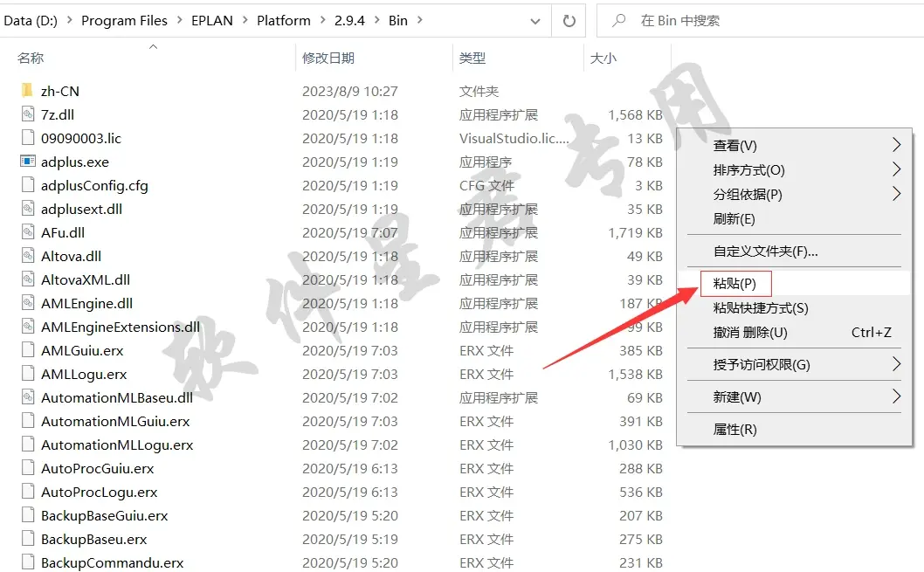
Task: Sort by the 大小 column header
Action: coord(603,58)
